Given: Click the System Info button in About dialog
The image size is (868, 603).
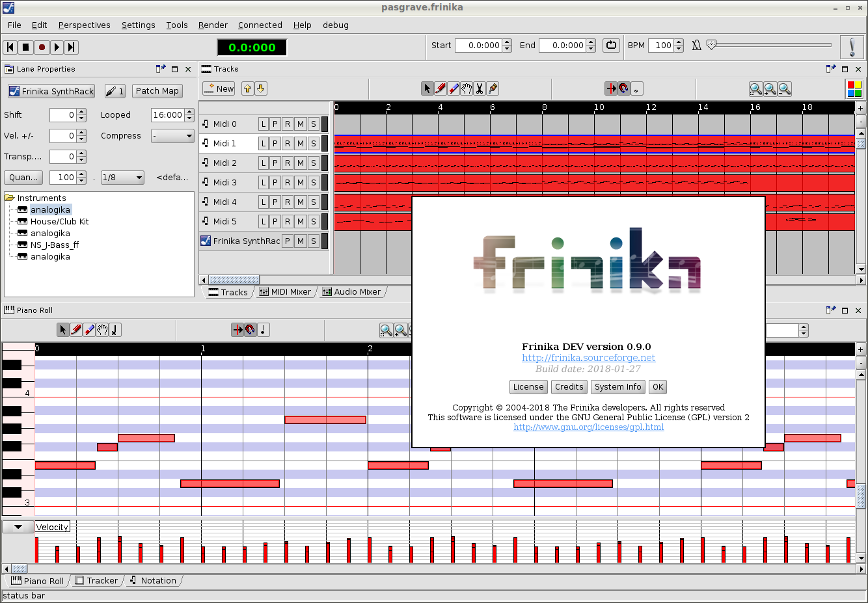Looking at the screenshot, I should pyautogui.click(x=618, y=387).
